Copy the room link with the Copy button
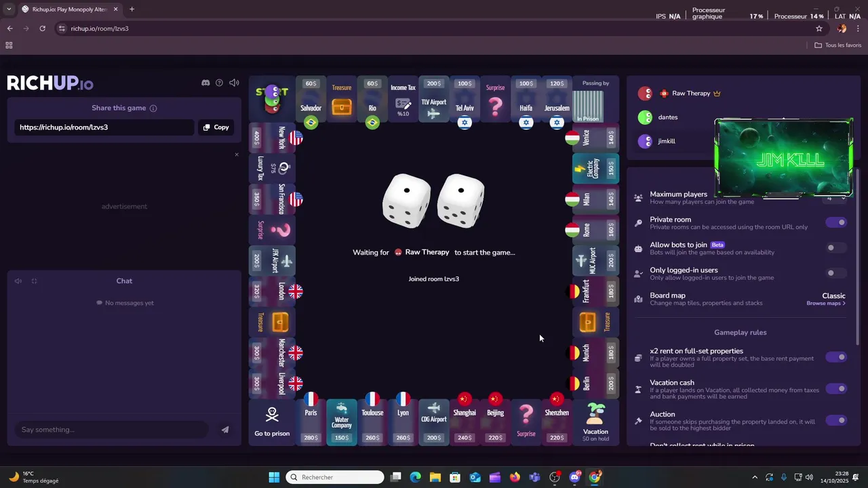 [216, 127]
